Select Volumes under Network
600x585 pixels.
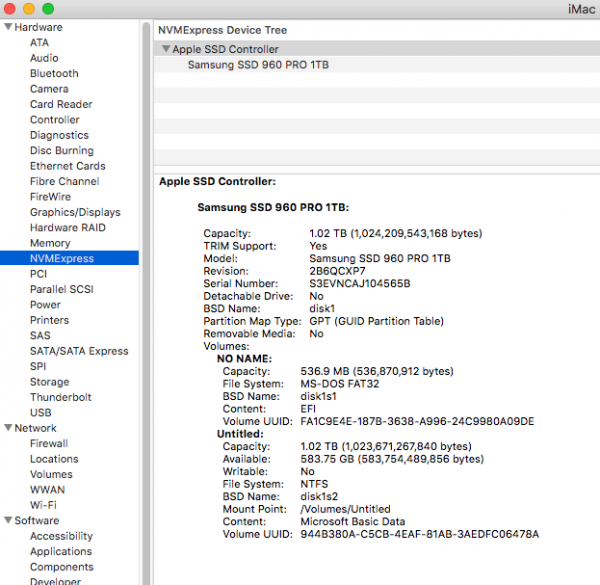coord(51,474)
